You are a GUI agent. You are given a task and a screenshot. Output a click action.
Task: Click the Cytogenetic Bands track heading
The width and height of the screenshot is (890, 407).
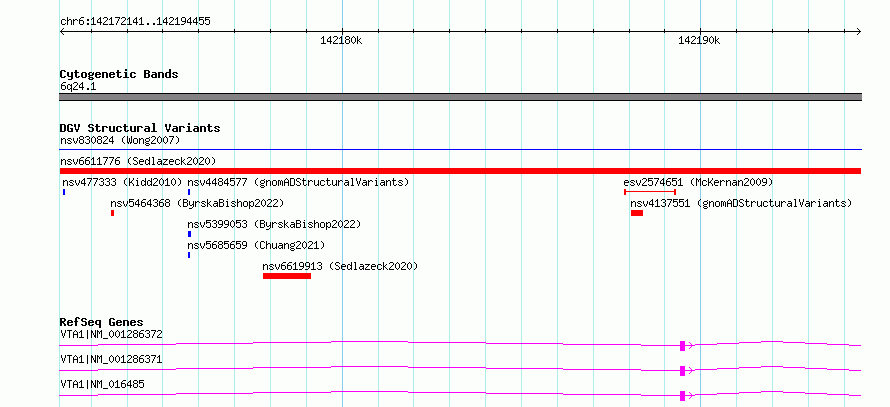[x=119, y=74]
